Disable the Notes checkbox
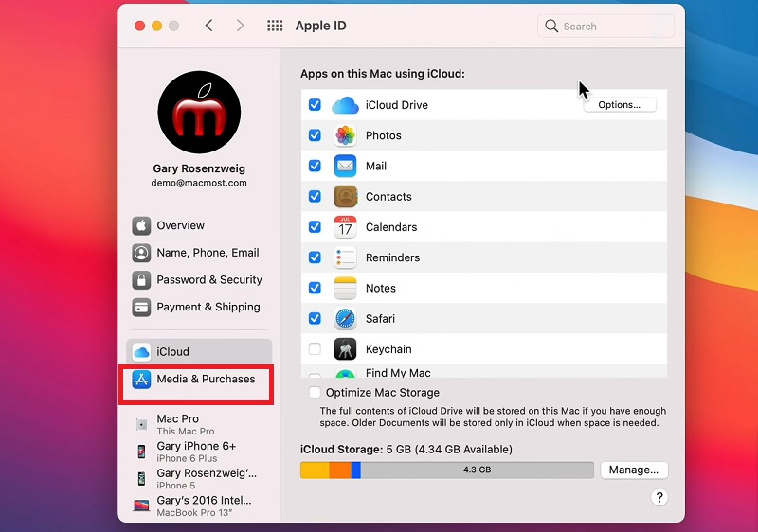 pyautogui.click(x=315, y=288)
